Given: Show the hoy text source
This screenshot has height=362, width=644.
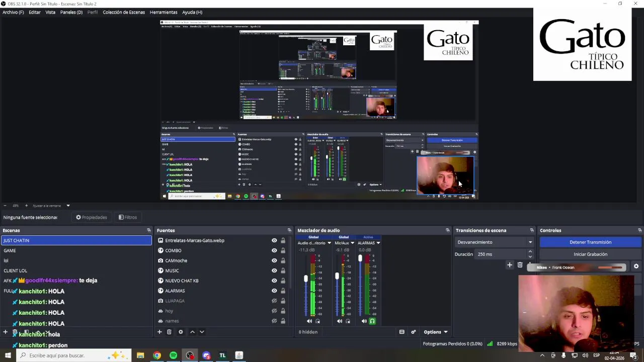Looking at the screenshot, I should coord(274,311).
